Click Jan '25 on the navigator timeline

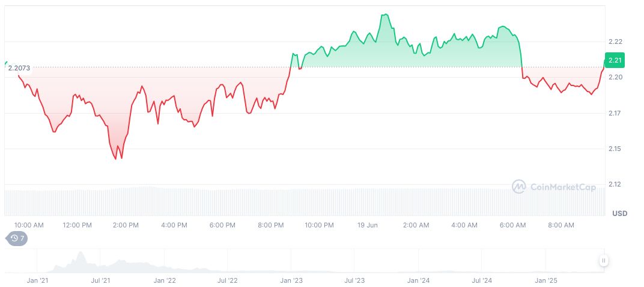(x=545, y=280)
